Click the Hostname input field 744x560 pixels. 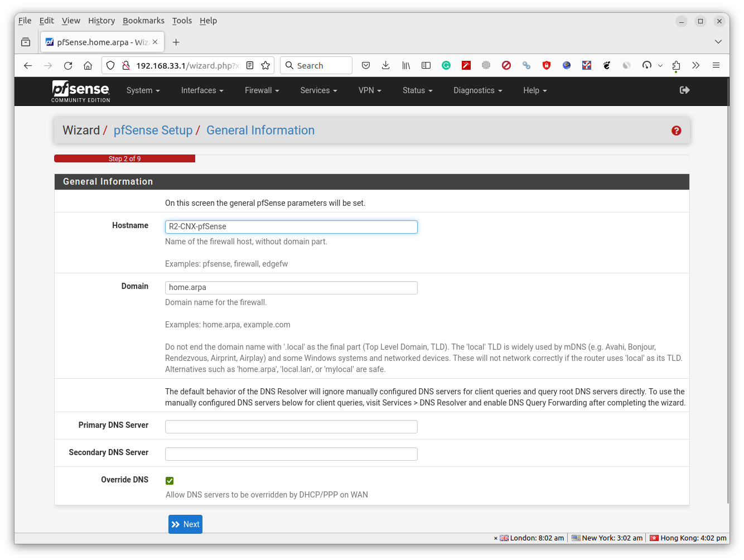[291, 226]
